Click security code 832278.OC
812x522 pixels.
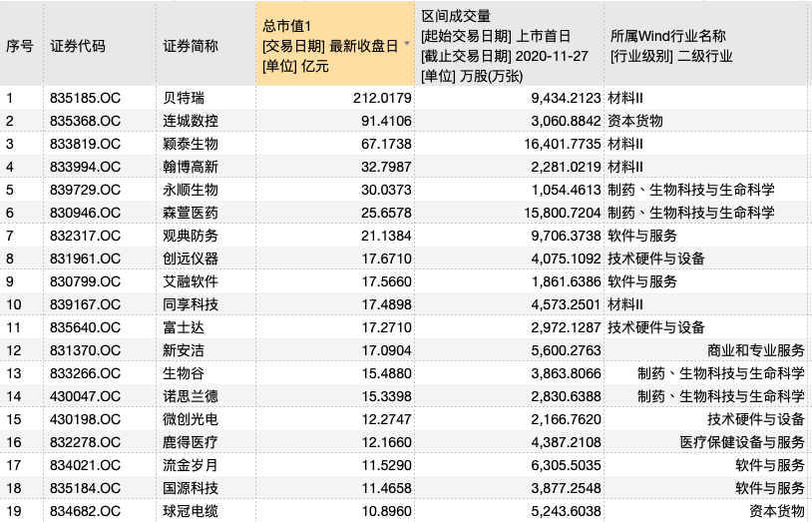click(85, 442)
